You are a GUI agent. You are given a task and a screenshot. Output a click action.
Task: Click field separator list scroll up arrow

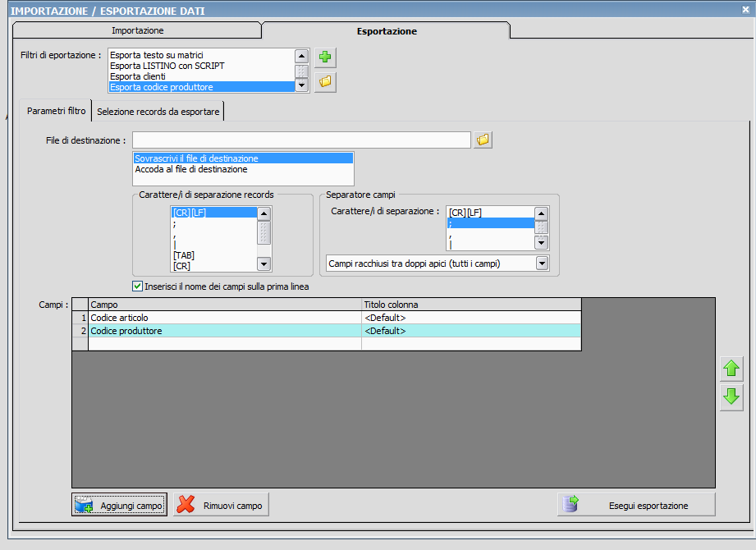coord(542,213)
